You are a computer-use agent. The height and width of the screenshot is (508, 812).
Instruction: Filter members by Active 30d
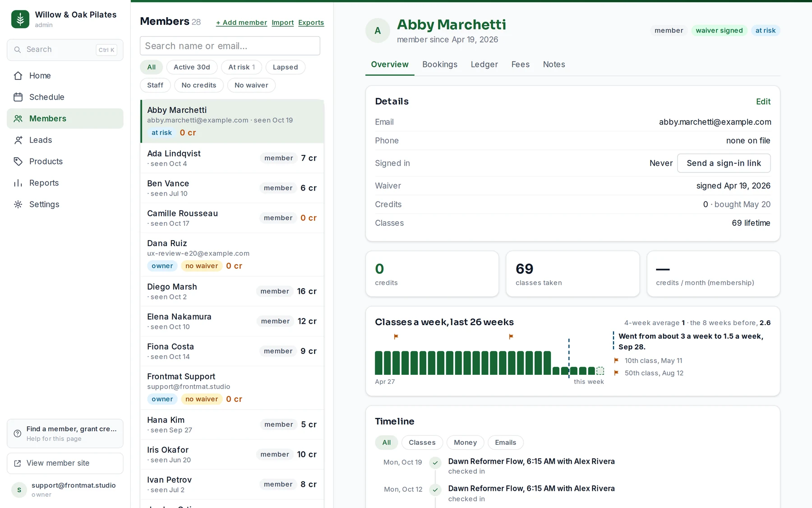coord(192,67)
